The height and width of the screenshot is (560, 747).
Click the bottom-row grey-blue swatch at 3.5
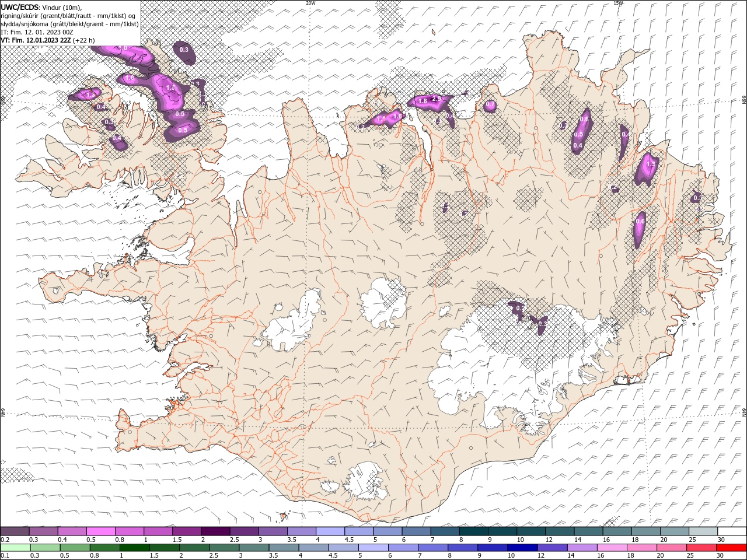tap(282, 548)
